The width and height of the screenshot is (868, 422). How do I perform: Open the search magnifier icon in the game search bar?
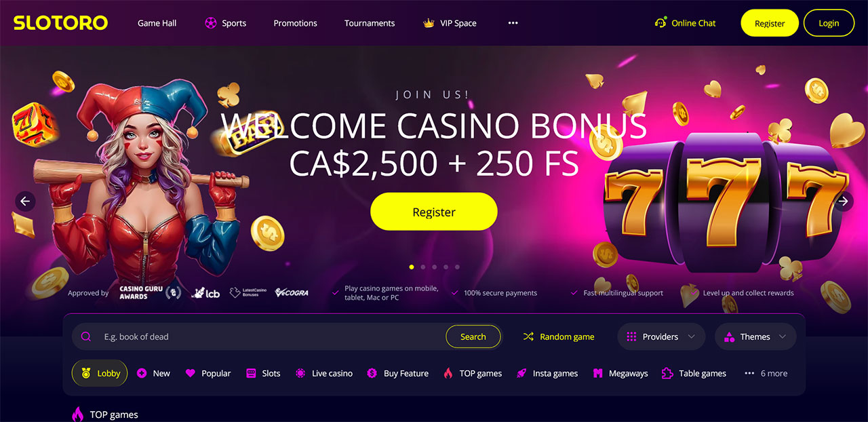(x=86, y=337)
